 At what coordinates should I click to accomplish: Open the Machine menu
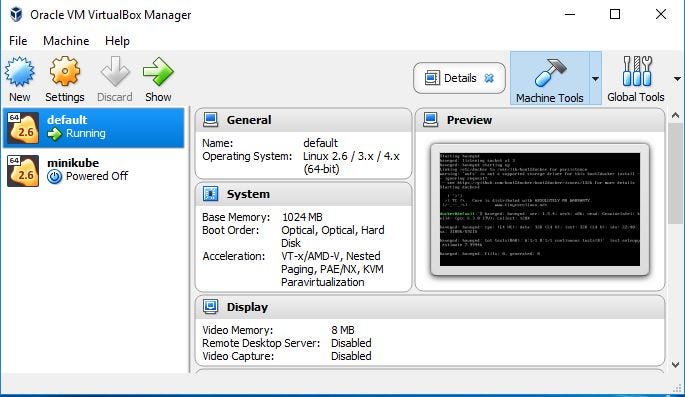[66, 41]
